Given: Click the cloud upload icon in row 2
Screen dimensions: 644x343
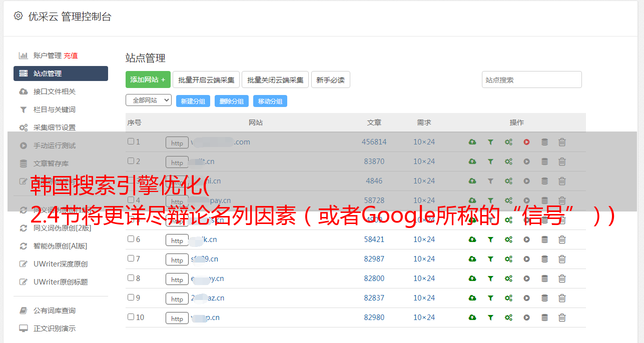Looking at the screenshot, I should pos(472,161).
